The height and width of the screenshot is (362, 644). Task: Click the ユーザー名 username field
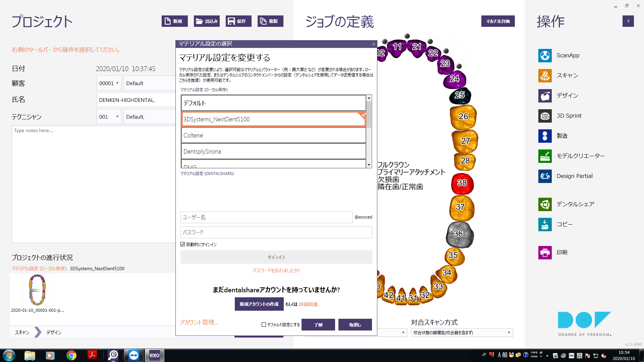pos(266,217)
